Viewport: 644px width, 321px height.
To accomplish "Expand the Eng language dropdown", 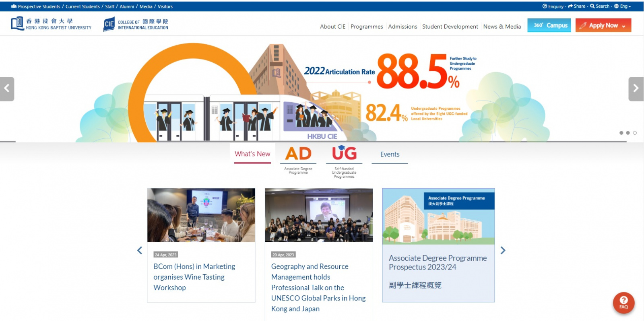I will click(x=622, y=6).
